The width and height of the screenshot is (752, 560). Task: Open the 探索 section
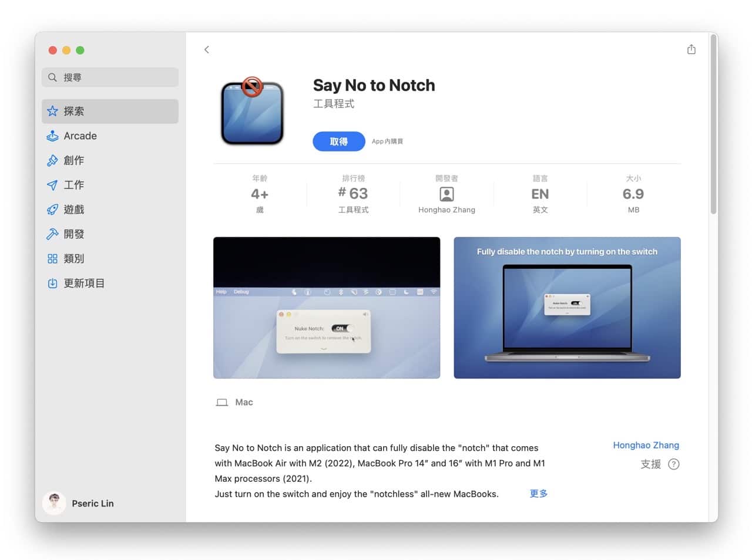tap(110, 111)
